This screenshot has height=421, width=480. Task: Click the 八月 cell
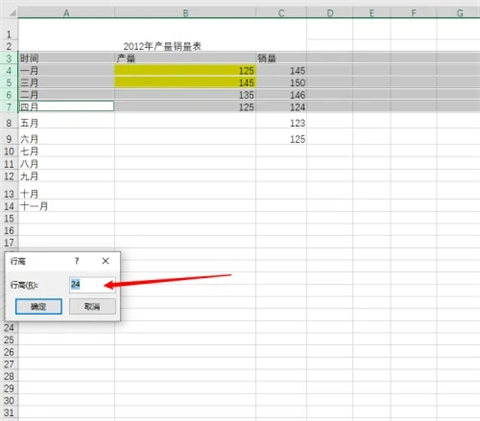(66, 164)
